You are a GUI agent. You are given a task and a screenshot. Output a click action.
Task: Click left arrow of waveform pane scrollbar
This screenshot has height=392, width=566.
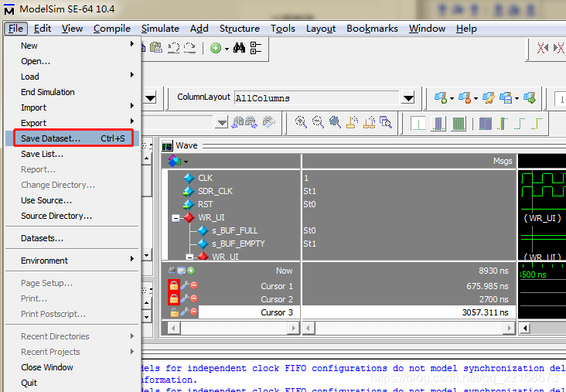[524, 328]
